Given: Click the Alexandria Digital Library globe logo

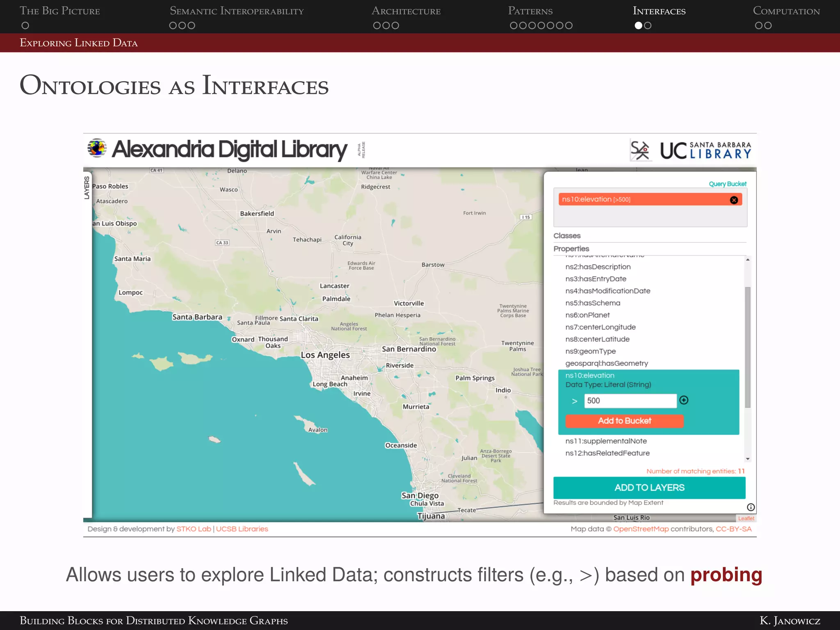Looking at the screenshot, I should click(97, 148).
